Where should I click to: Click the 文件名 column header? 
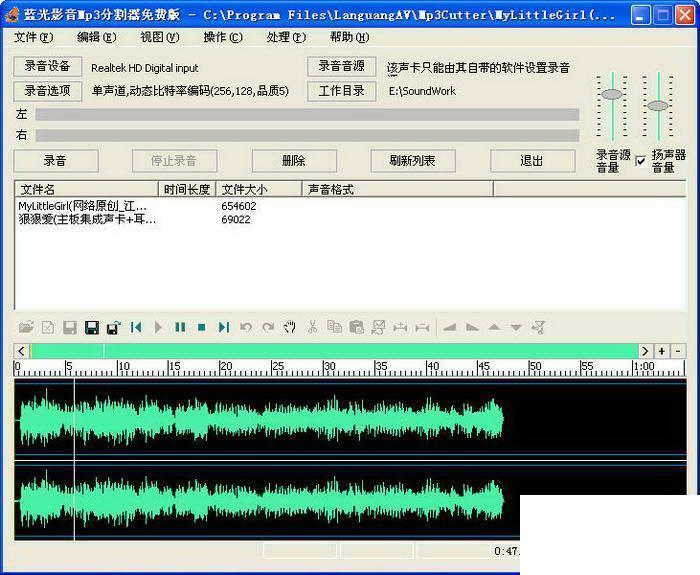87,189
